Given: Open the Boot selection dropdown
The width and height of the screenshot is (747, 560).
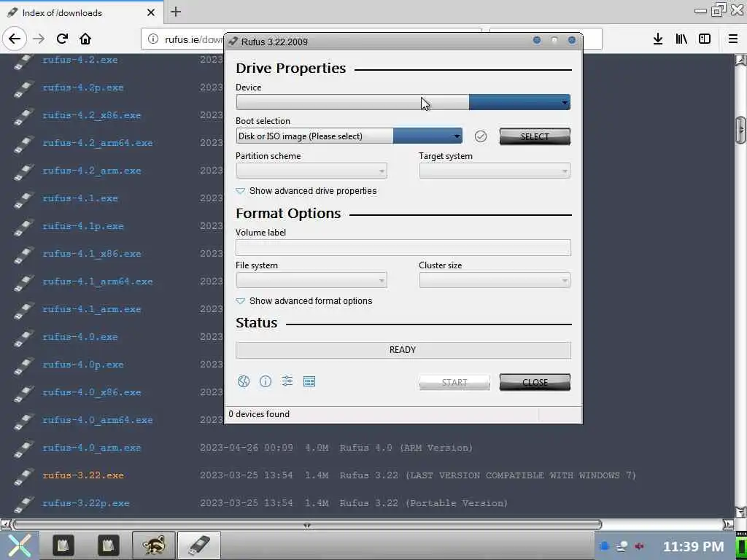Looking at the screenshot, I should tap(349, 136).
